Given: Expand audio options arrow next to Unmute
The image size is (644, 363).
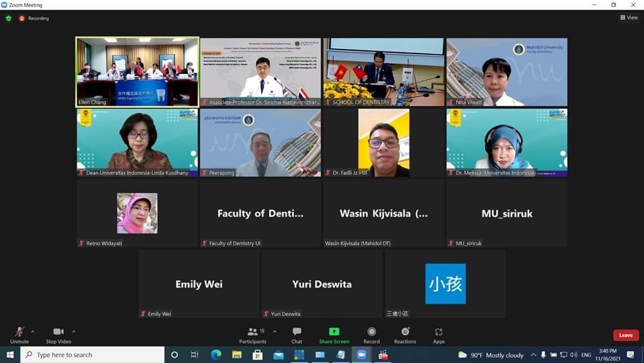Looking at the screenshot, I should (33, 331).
